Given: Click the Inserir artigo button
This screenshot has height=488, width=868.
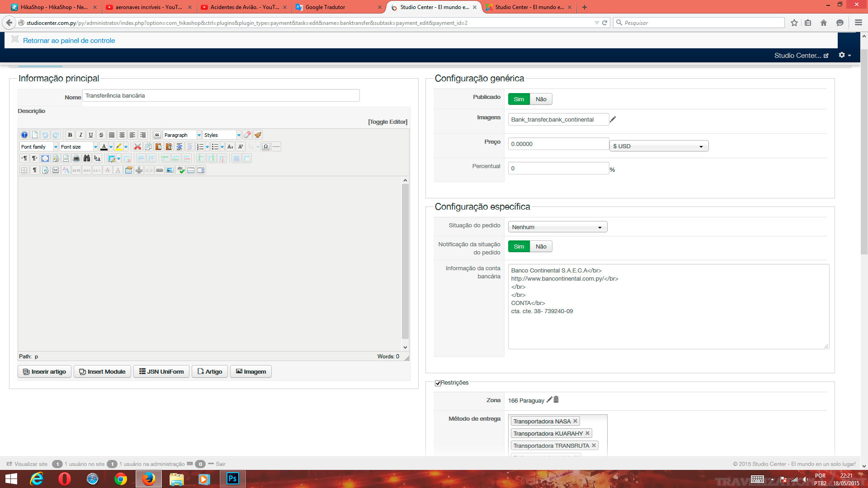Looking at the screenshot, I should (x=44, y=372).
